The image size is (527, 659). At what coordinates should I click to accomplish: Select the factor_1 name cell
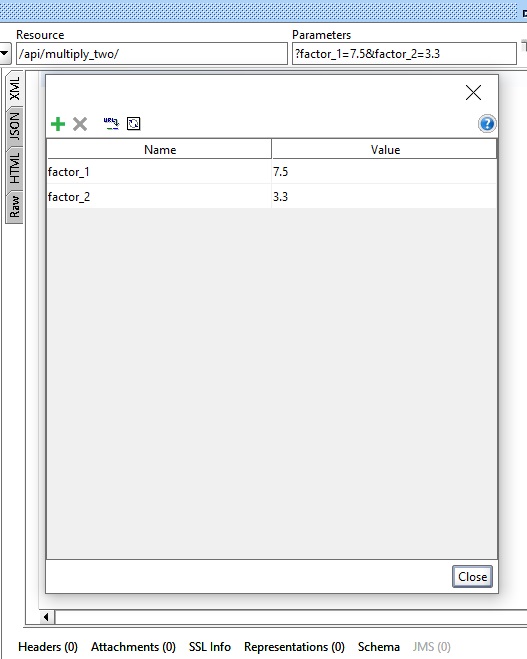pyautogui.click(x=159, y=172)
